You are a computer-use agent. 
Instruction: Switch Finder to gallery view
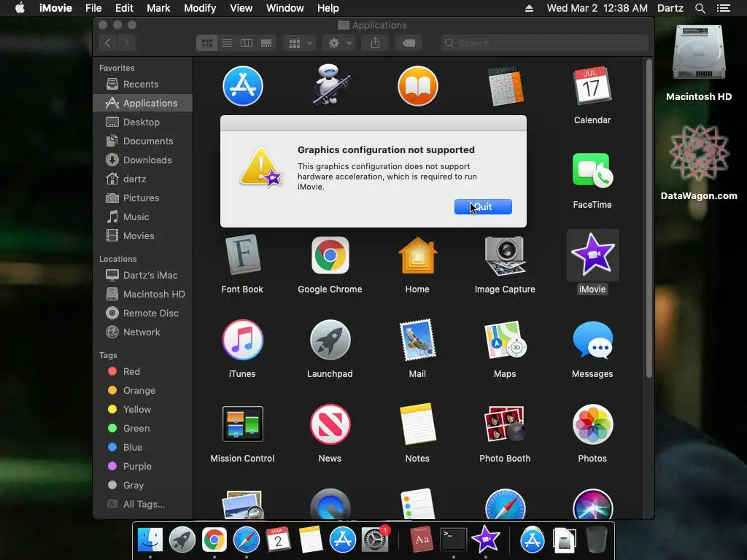click(x=266, y=43)
